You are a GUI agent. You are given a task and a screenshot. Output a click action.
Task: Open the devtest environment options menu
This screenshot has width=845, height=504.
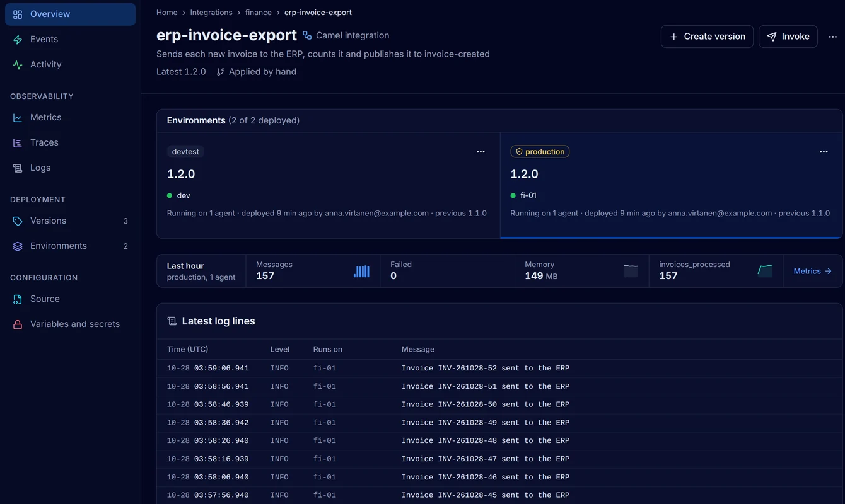[481, 152]
